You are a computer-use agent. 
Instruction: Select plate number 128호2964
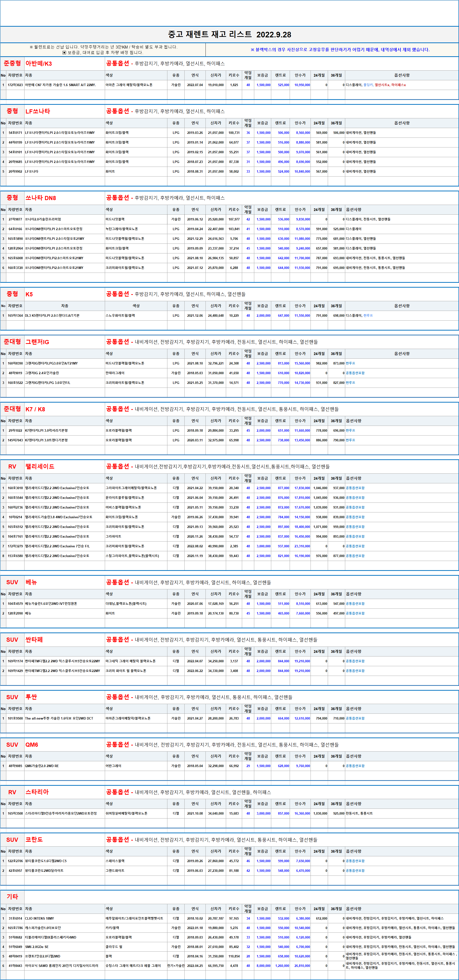[15, 249]
